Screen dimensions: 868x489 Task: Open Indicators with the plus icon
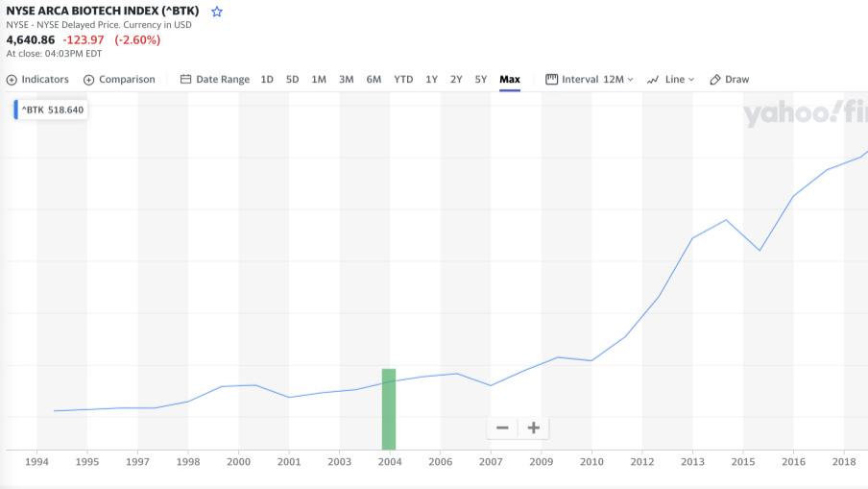pyautogui.click(x=12, y=80)
